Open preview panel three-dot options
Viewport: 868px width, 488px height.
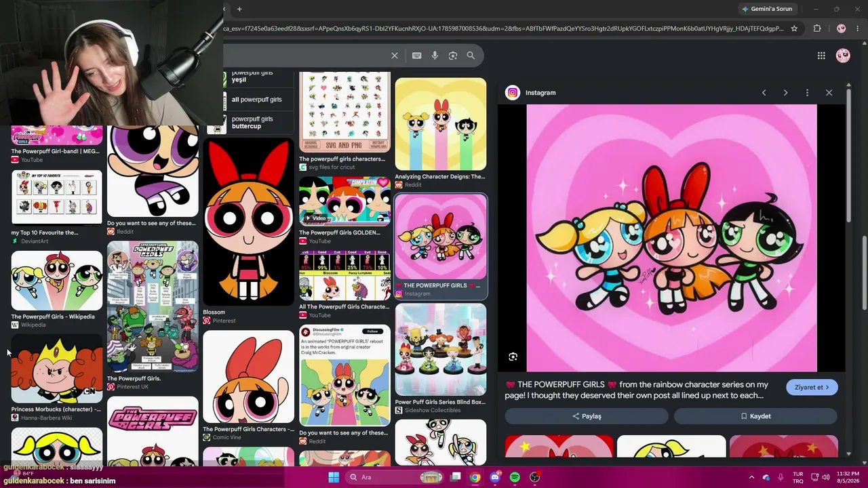tap(807, 93)
